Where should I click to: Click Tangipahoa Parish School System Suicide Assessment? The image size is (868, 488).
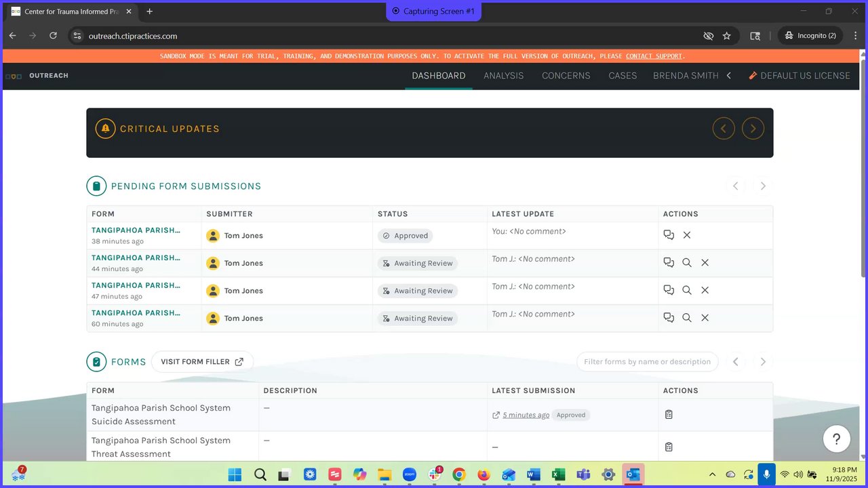point(161,415)
